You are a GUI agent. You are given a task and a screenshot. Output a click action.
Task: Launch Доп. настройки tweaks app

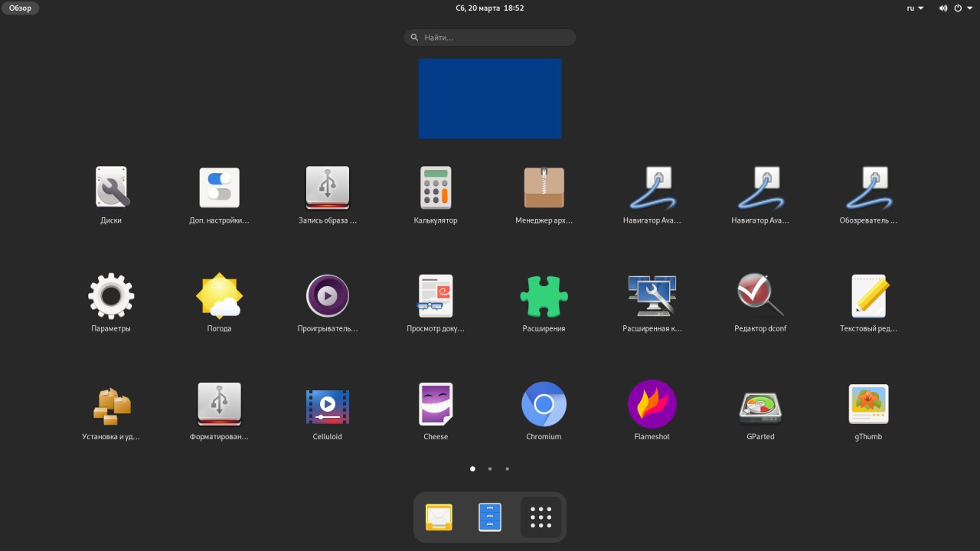219,187
